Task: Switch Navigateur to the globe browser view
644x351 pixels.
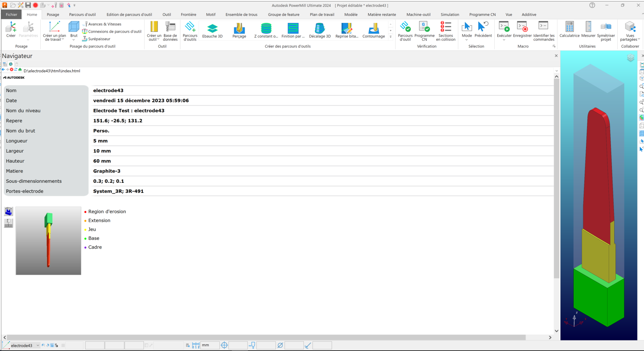Action: pos(11,64)
